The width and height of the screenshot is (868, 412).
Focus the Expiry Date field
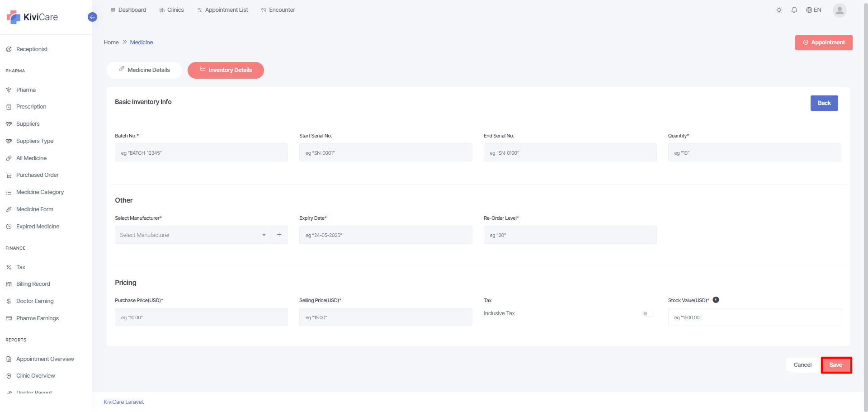click(x=386, y=235)
